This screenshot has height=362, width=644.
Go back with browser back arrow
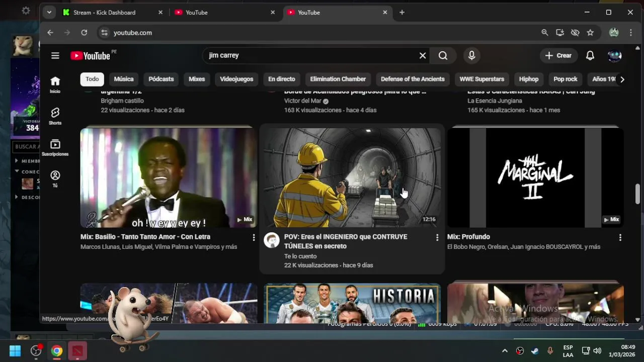[x=50, y=33]
